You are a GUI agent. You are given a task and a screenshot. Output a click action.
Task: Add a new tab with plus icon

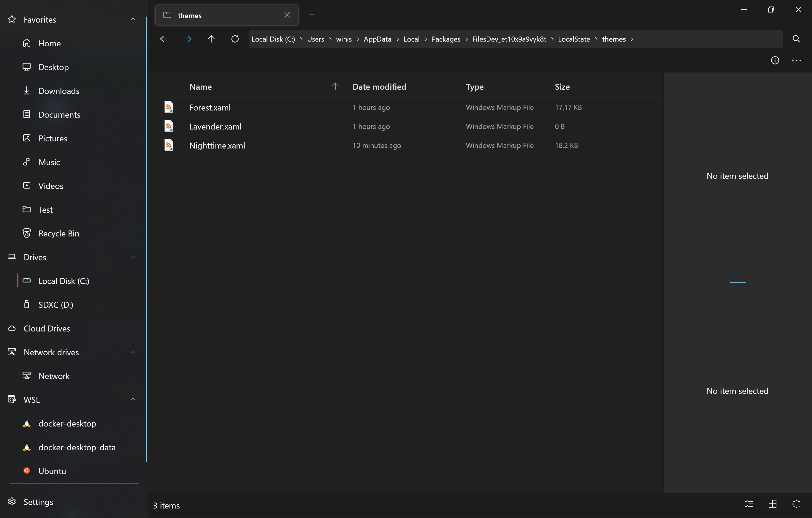pyautogui.click(x=312, y=15)
